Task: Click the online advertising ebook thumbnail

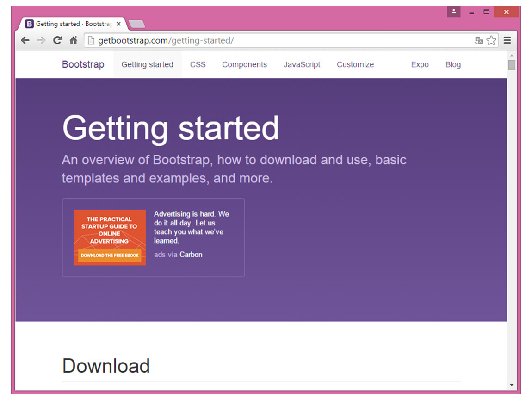Action: 110,237
